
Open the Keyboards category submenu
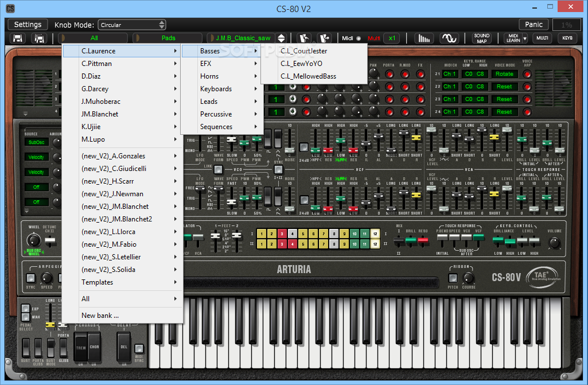221,89
